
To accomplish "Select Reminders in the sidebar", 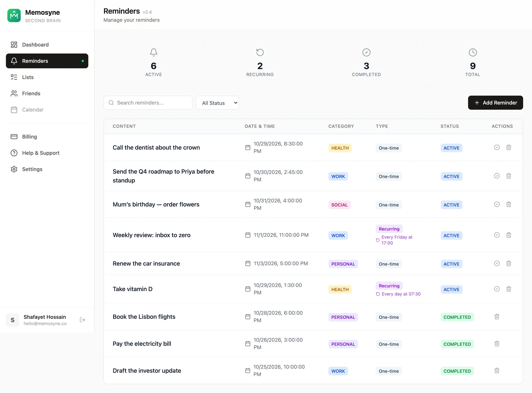I will pyautogui.click(x=47, y=61).
